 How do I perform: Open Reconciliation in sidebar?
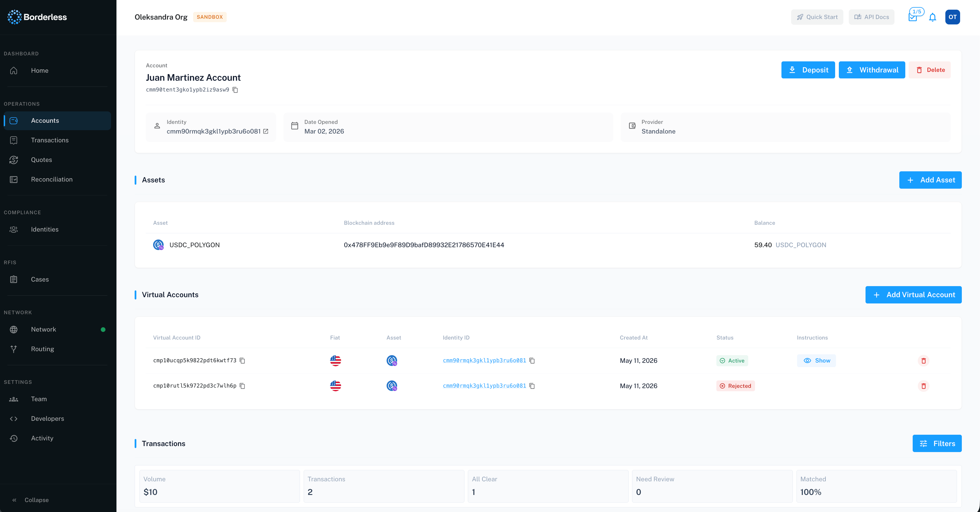point(57,180)
